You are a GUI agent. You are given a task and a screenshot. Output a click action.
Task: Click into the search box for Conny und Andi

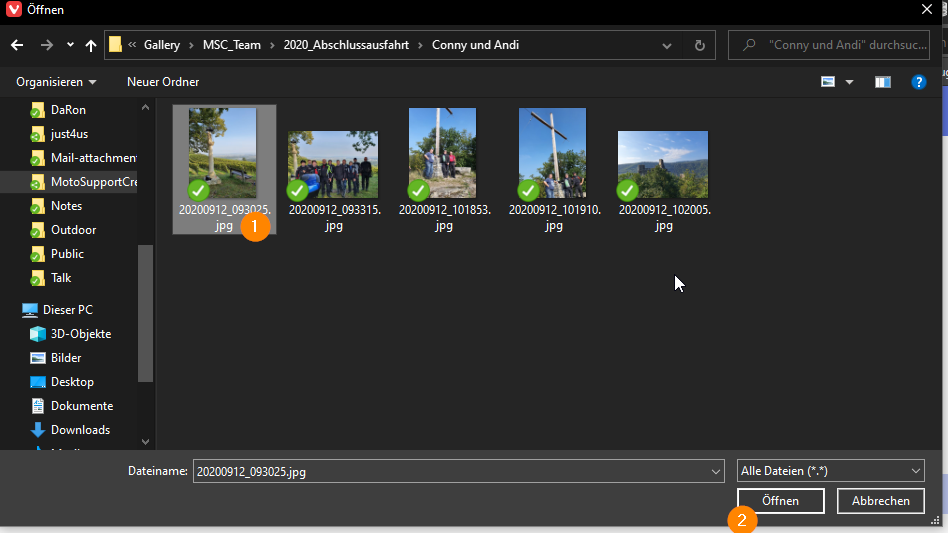click(x=829, y=45)
